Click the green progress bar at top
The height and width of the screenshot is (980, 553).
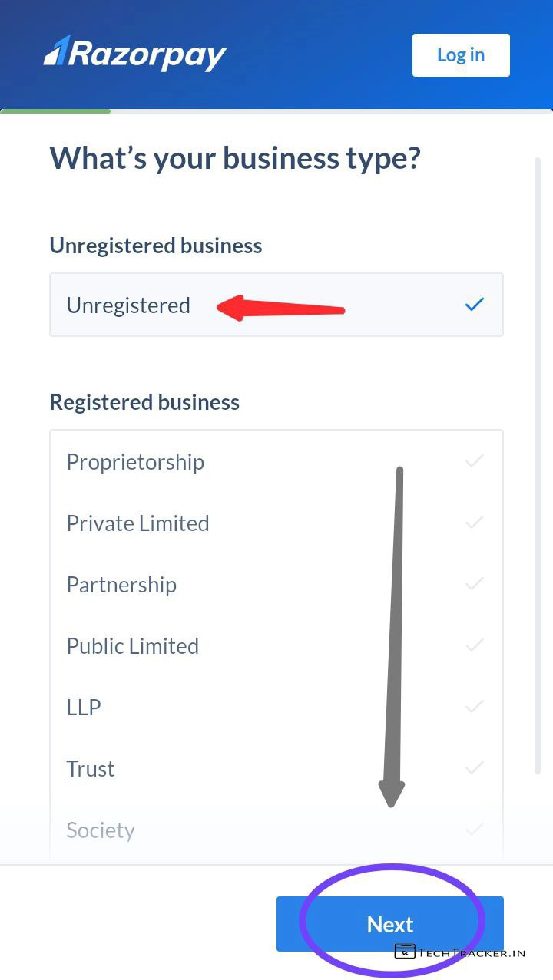pyautogui.click(x=55, y=111)
